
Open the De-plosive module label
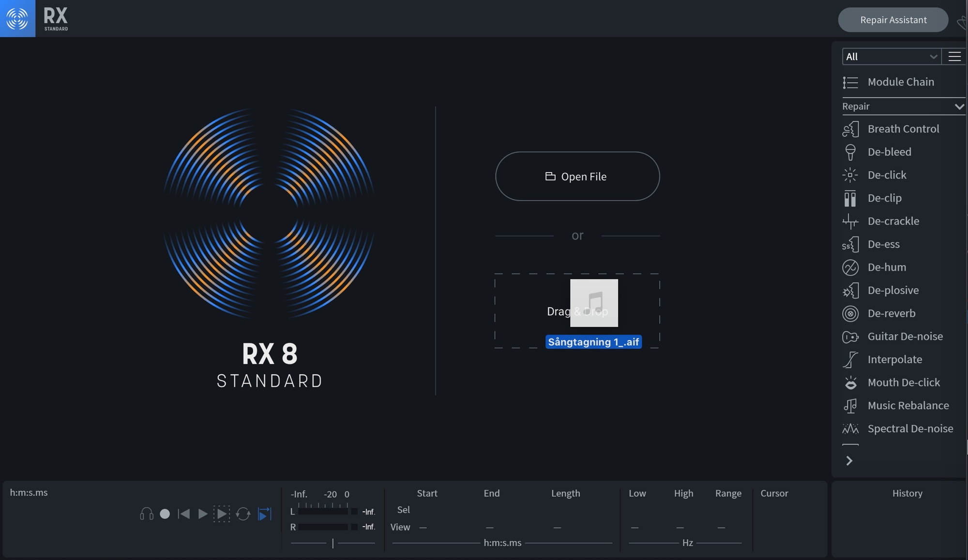(x=893, y=290)
